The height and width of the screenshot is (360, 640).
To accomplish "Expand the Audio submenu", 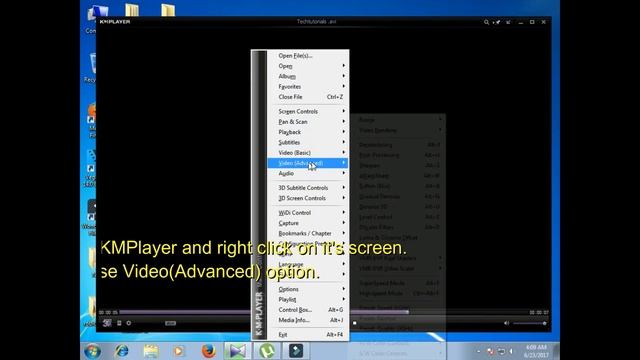I will tap(308, 173).
